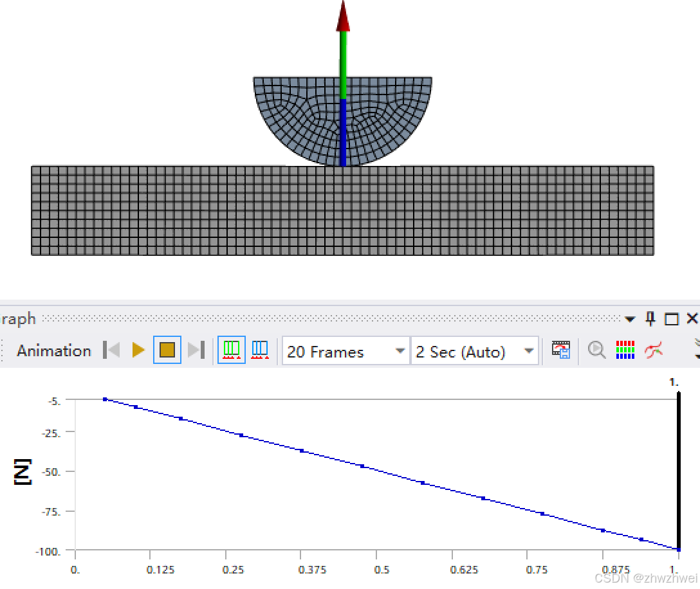700x589 pixels.
Task: Open the Graph panel options dropdown arrow
Action: (630, 319)
